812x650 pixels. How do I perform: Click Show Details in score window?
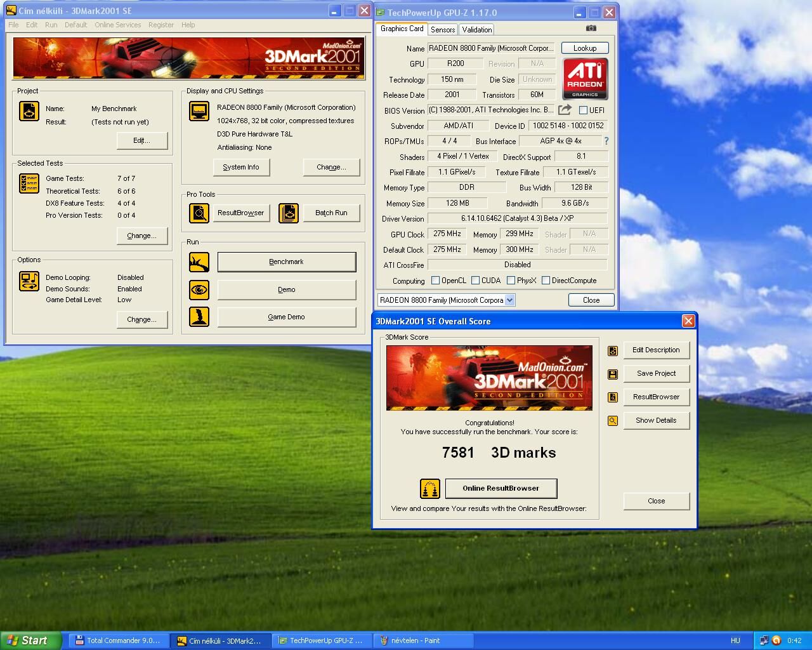coord(657,420)
